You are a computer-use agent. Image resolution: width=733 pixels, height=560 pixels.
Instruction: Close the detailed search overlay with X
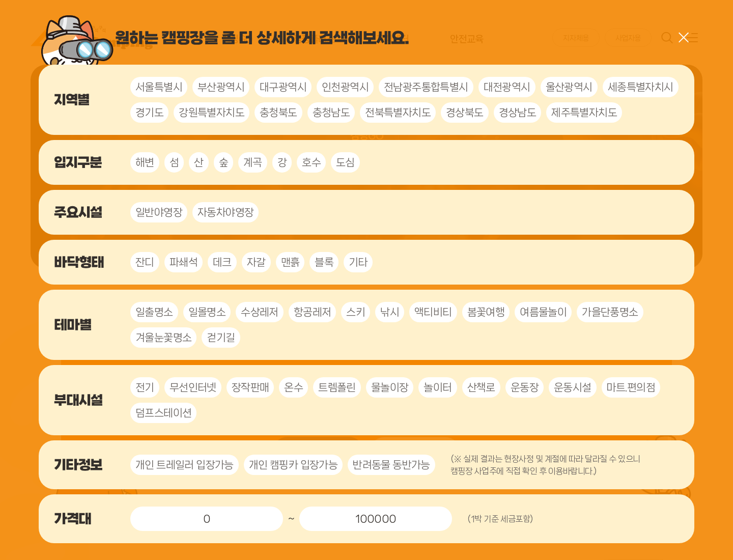tap(684, 38)
